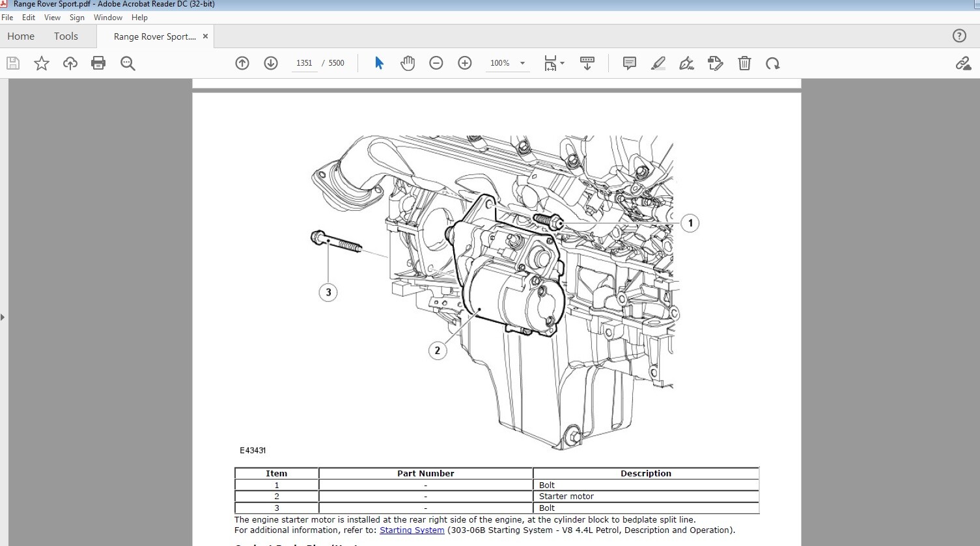Image resolution: width=980 pixels, height=546 pixels.
Task: Open the View menu
Action: click(x=52, y=18)
